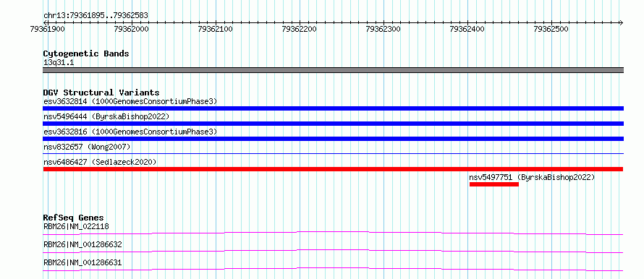Open variant nsv5497751 (ByrskaBishop2022) label
Image resolution: width=644 pixels, height=279 pixels.
tap(532, 177)
